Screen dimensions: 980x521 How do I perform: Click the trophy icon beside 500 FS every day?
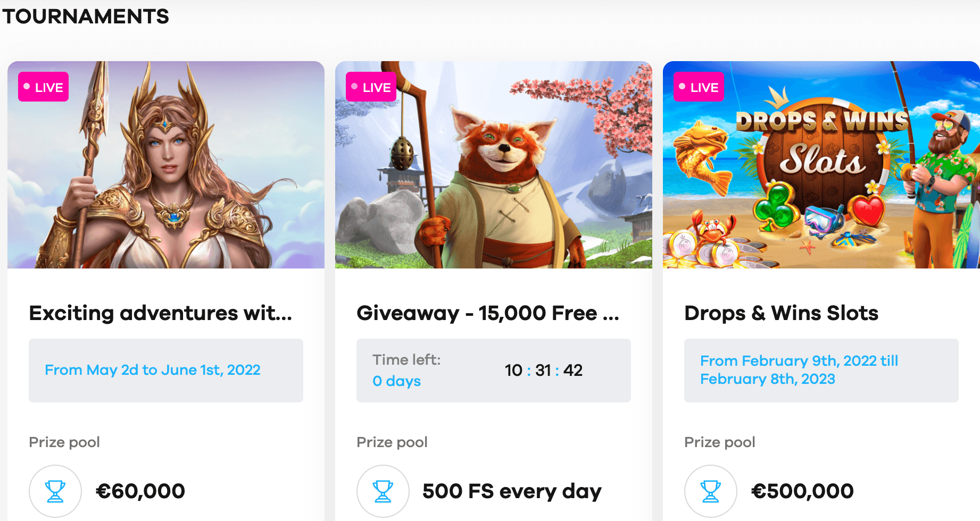pos(383,491)
